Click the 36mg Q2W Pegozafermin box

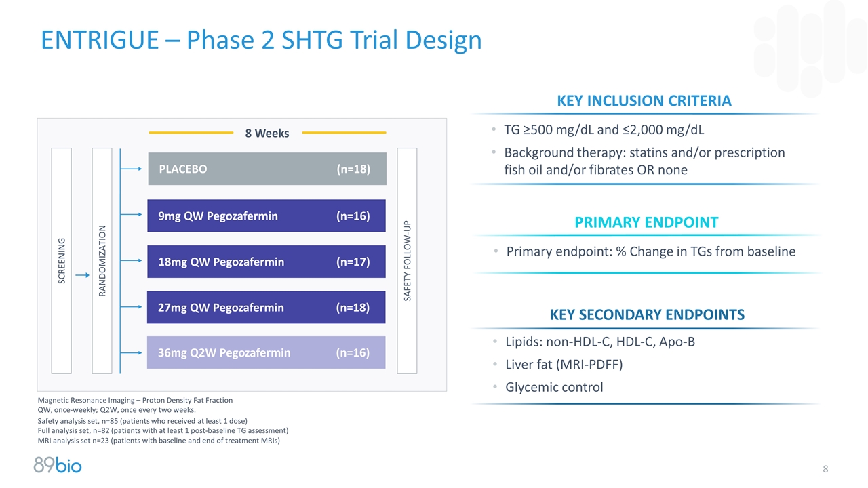pyautogui.click(x=267, y=352)
